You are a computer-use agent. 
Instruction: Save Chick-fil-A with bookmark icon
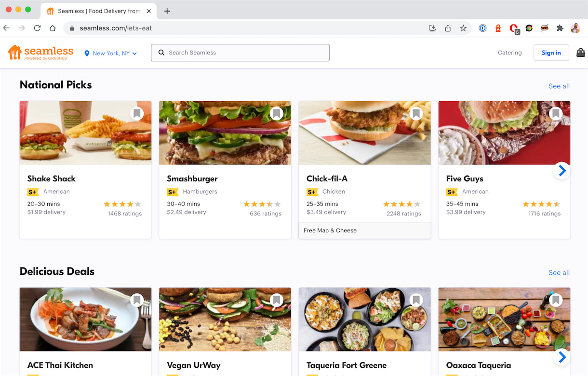point(416,114)
